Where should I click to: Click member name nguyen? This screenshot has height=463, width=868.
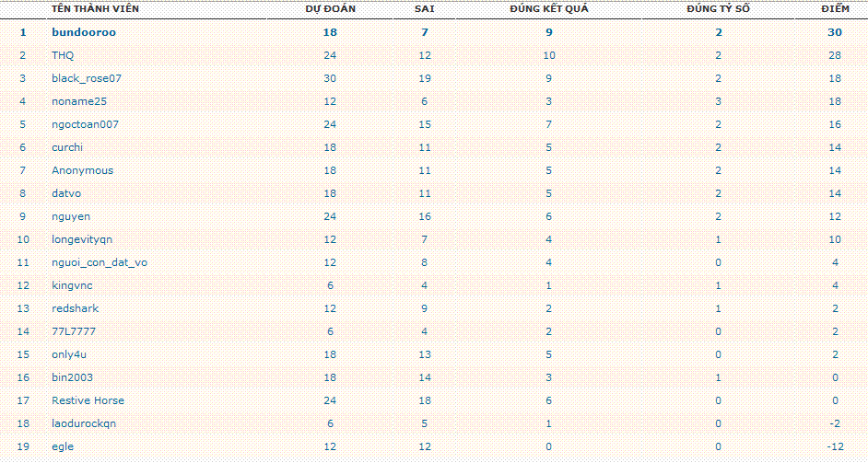(71, 216)
